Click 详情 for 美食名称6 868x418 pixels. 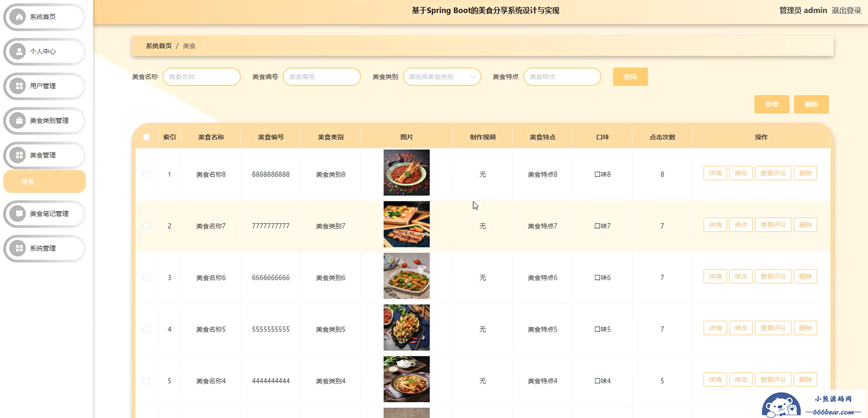click(715, 277)
